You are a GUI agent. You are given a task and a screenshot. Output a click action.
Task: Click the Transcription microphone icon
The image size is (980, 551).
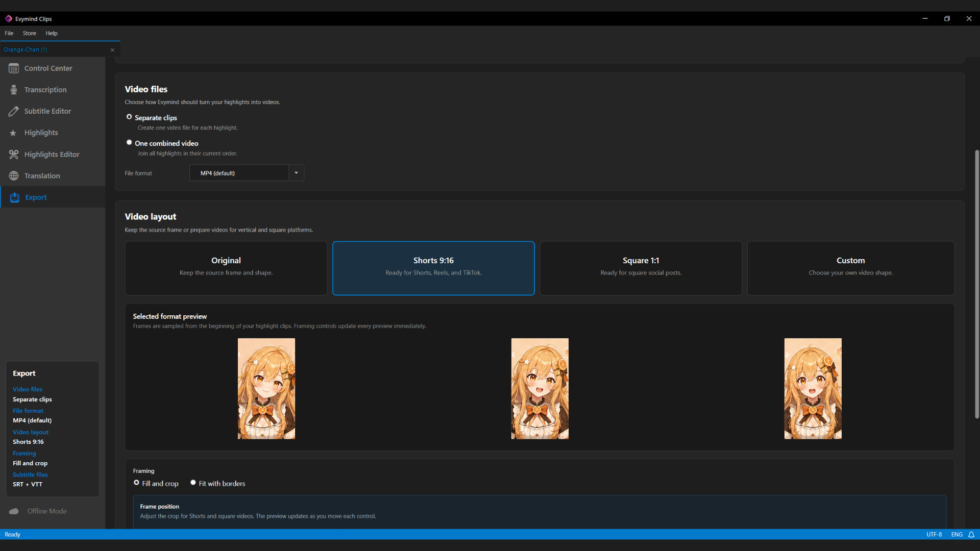[14, 90]
